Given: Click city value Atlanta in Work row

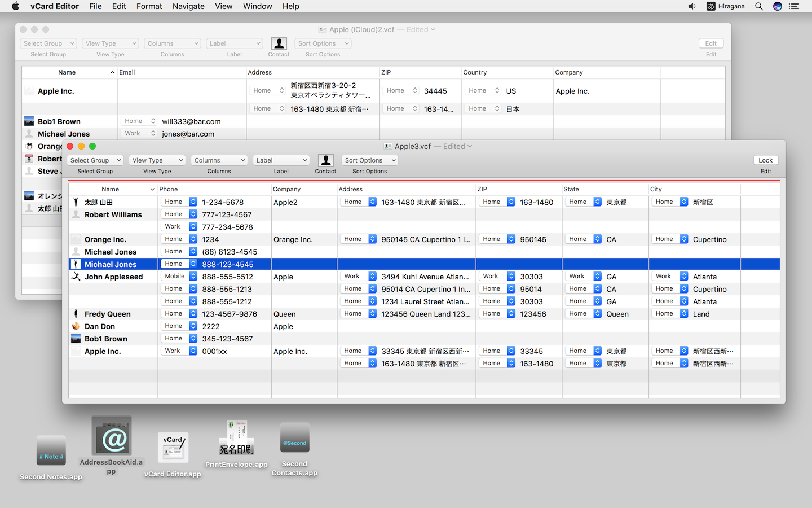Looking at the screenshot, I should 705,277.
